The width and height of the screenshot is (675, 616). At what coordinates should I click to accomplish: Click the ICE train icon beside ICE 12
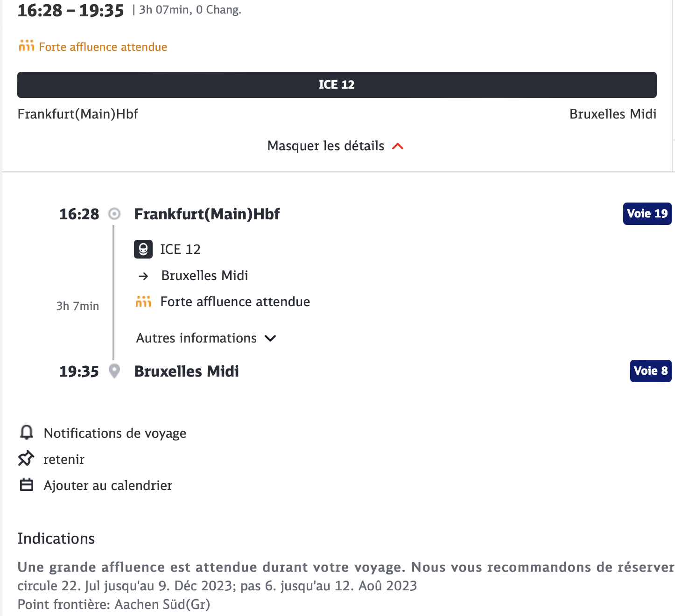(x=143, y=249)
